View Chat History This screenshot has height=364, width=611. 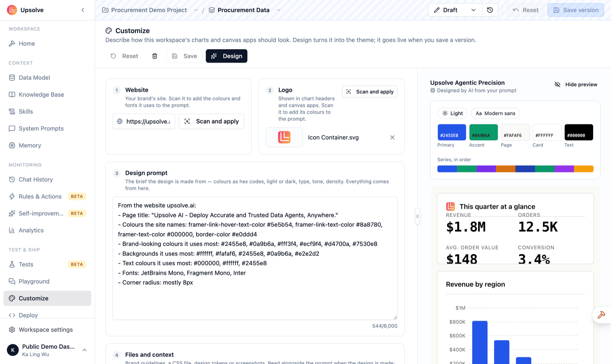[47, 179]
